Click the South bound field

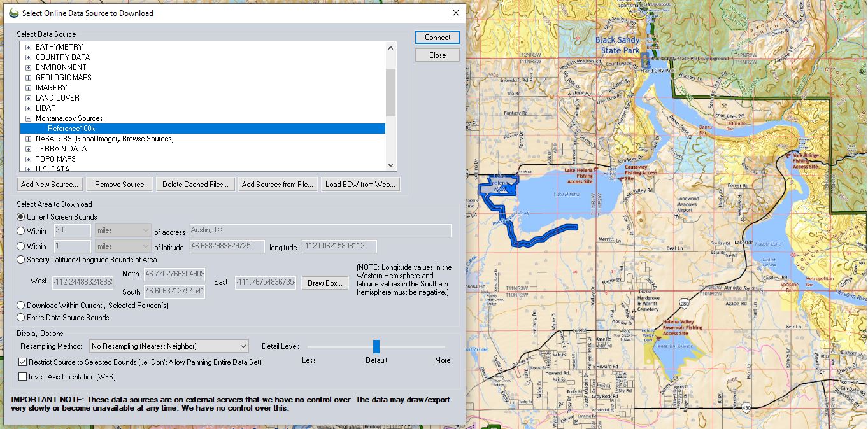(x=174, y=292)
